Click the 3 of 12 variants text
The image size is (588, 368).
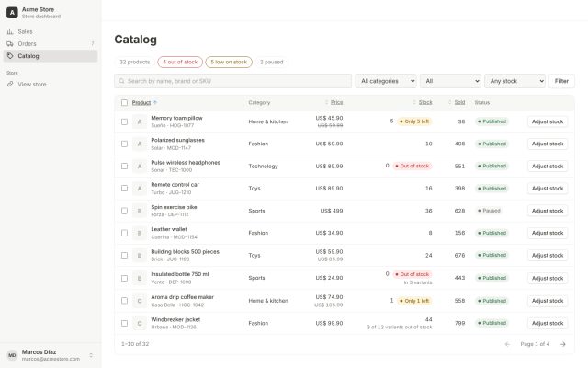[400, 328]
